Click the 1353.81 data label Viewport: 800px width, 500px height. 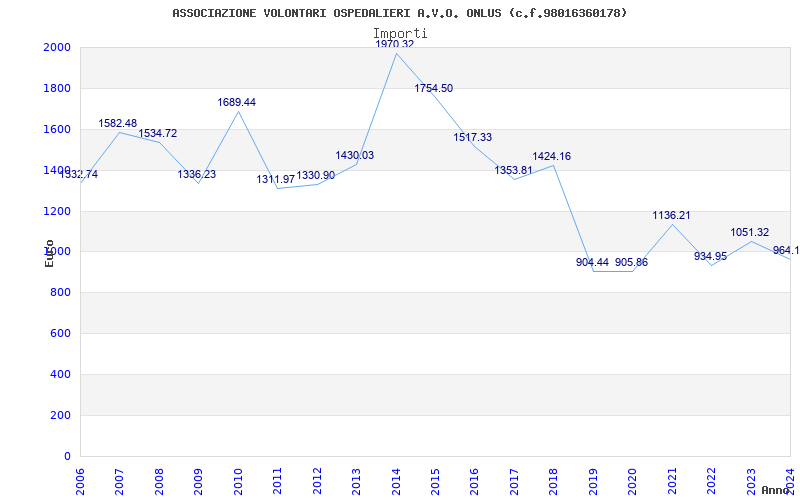[x=513, y=170]
